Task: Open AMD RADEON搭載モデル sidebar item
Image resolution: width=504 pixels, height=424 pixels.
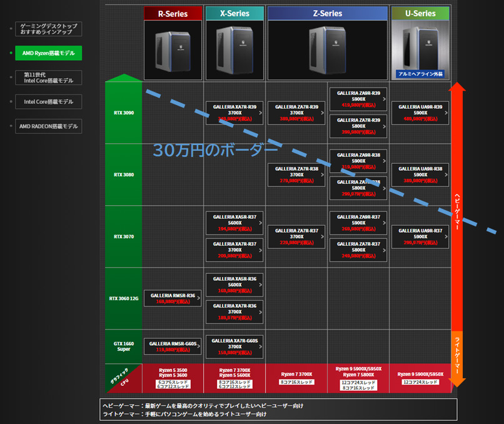Action: click(x=49, y=126)
